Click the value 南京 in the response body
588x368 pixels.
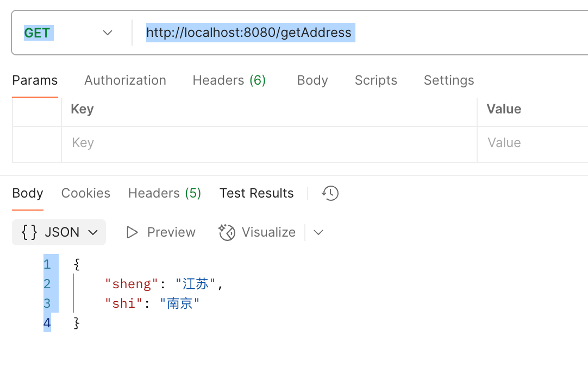[x=180, y=303]
